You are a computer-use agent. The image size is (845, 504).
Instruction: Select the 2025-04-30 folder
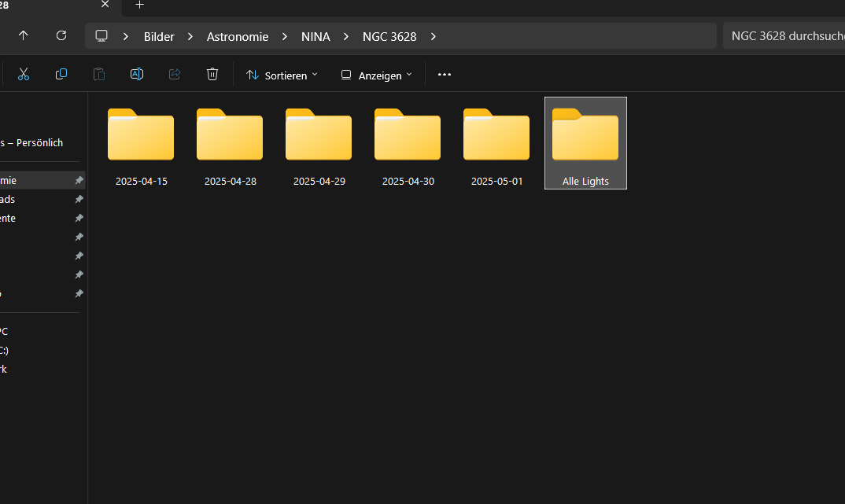[x=408, y=144]
